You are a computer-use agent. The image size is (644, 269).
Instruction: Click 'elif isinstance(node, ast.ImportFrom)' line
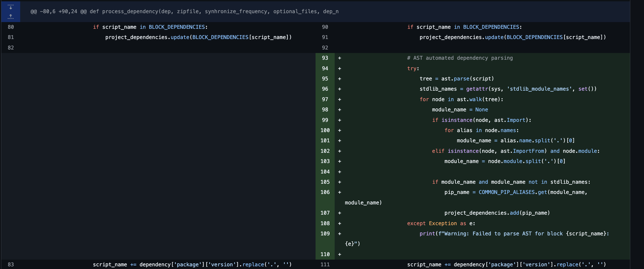click(x=516, y=151)
